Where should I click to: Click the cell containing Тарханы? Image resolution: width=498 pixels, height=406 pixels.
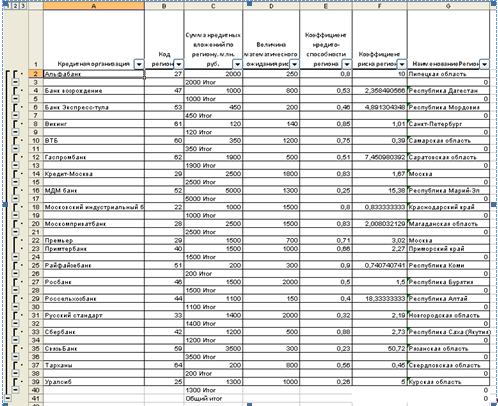point(94,365)
